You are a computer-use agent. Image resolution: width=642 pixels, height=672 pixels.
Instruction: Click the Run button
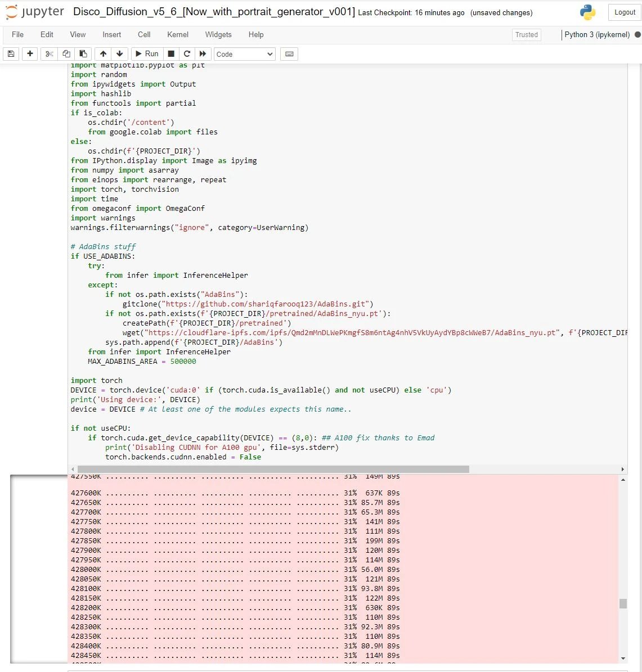click(147, 53)
